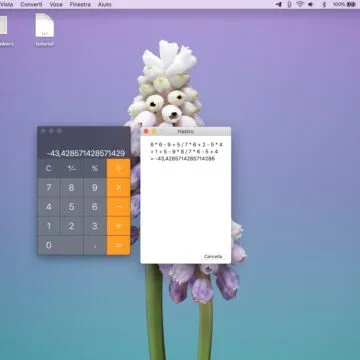Click digit 4 on the calculator
Viewport: 360px width, 360px height.
(x=49, y=207)
